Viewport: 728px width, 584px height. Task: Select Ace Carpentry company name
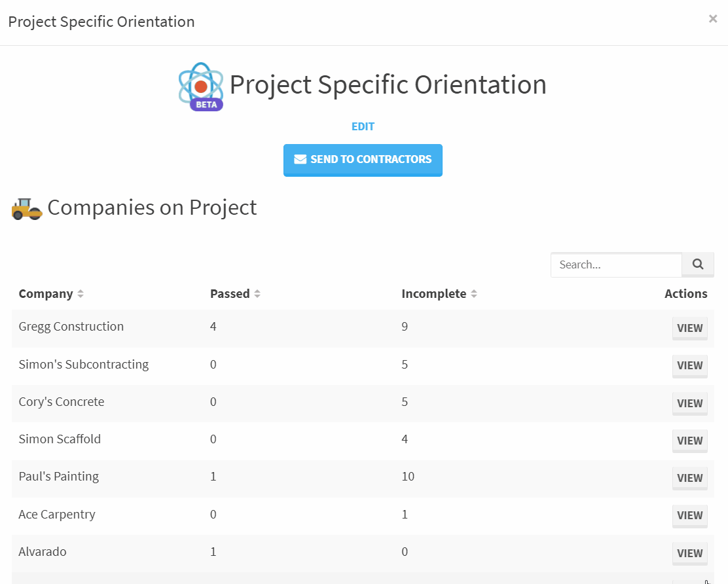point(57,515)
